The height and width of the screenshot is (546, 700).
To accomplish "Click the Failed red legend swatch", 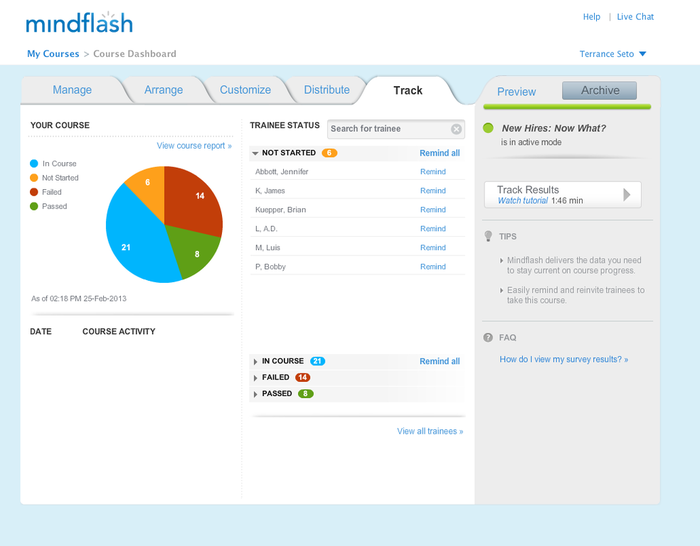I will coord(34,192).
